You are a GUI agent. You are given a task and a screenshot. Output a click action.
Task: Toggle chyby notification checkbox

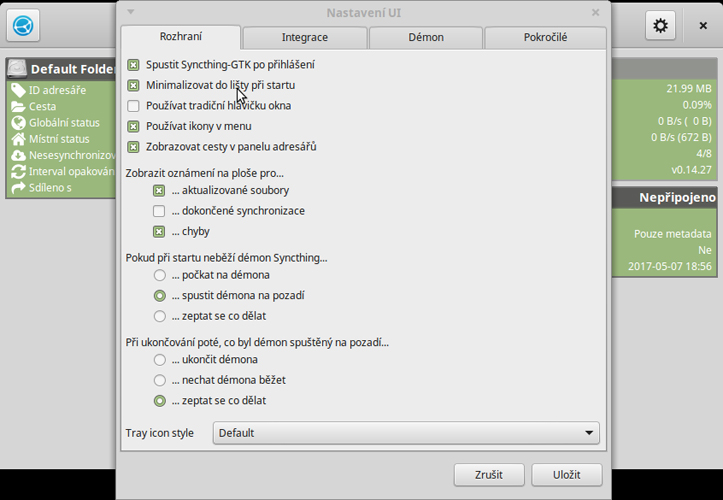point(159,232)
